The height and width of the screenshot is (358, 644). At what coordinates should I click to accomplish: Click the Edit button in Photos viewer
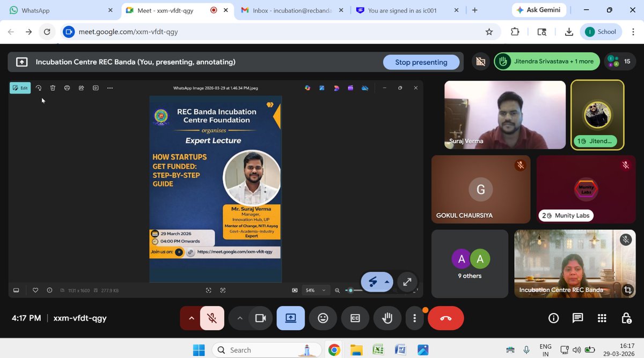pos(20,88)
